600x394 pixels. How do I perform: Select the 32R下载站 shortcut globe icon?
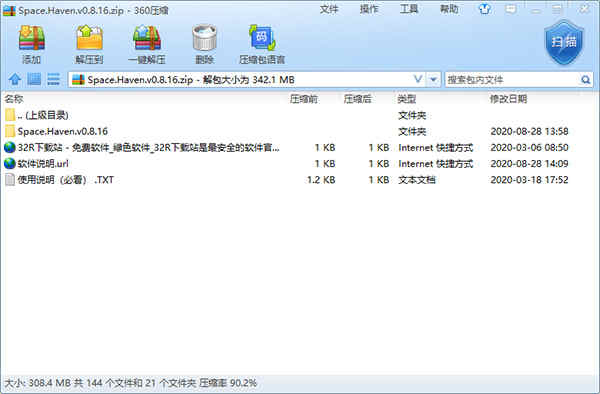(x=10, y=147)
